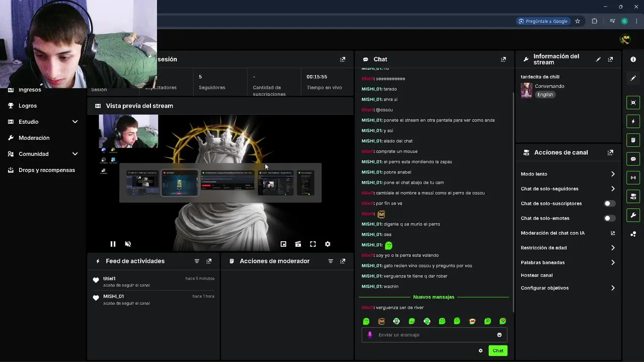Pop out the Acciones de canal panel
Screen dimensions: 644x362
(x=610, y=152)
